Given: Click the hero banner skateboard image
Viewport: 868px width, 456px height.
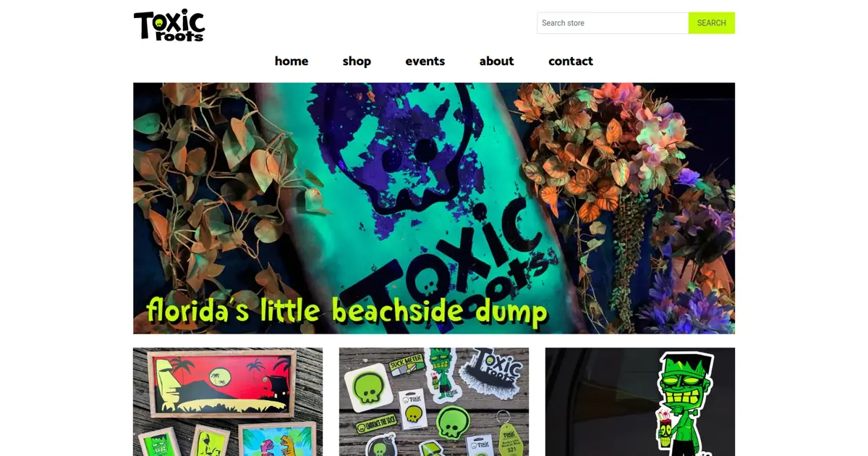Looking at the screenshot, I should (x=434, y=208).
